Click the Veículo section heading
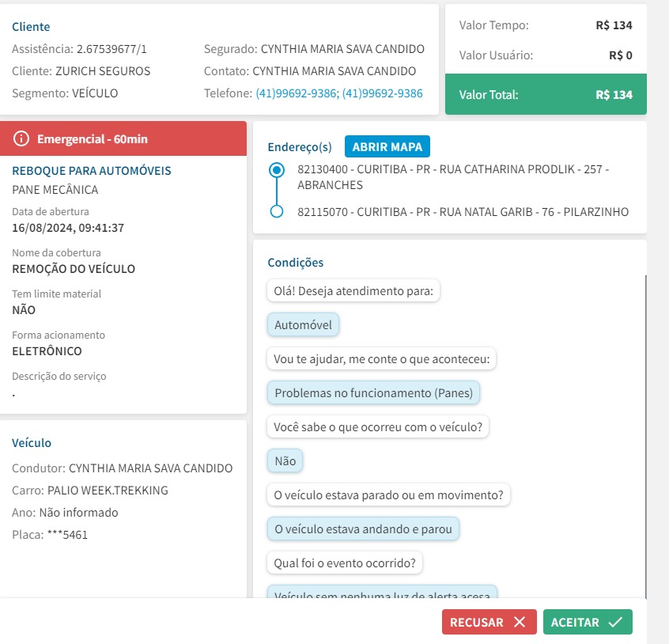The image size is (669, 644). point(32,443)
